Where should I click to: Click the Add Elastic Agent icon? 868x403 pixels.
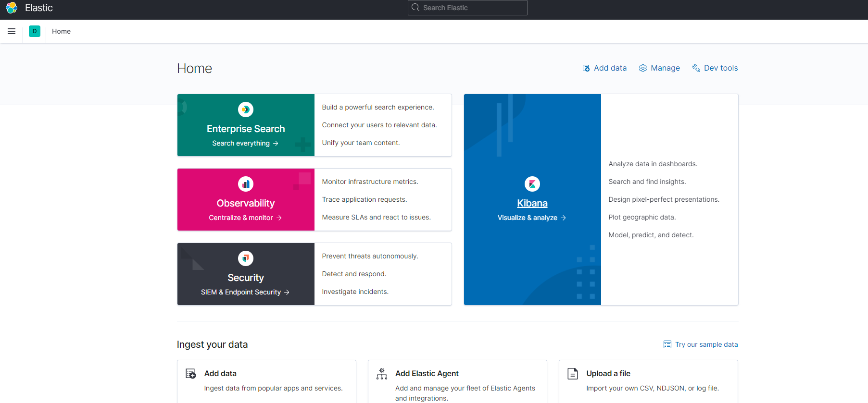click(382, 374)
